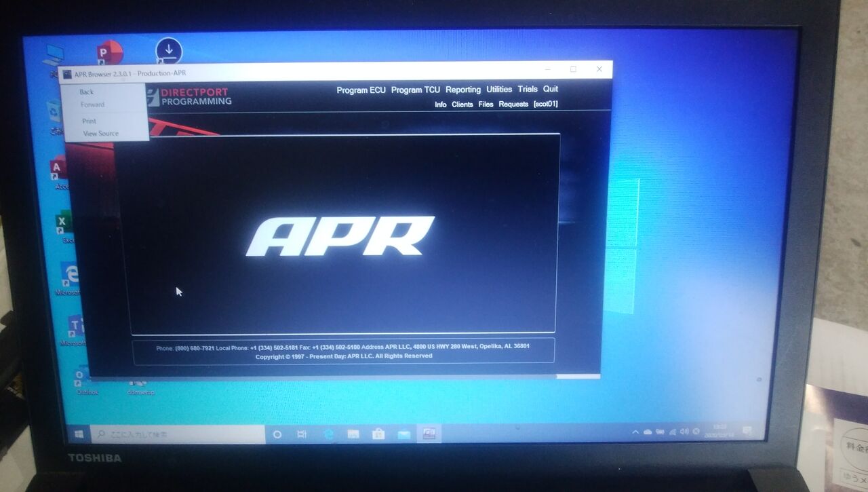Viewport: 868px width, 492px height.
Task: Open the PC icon on the desktop
Action: point(54,60)
